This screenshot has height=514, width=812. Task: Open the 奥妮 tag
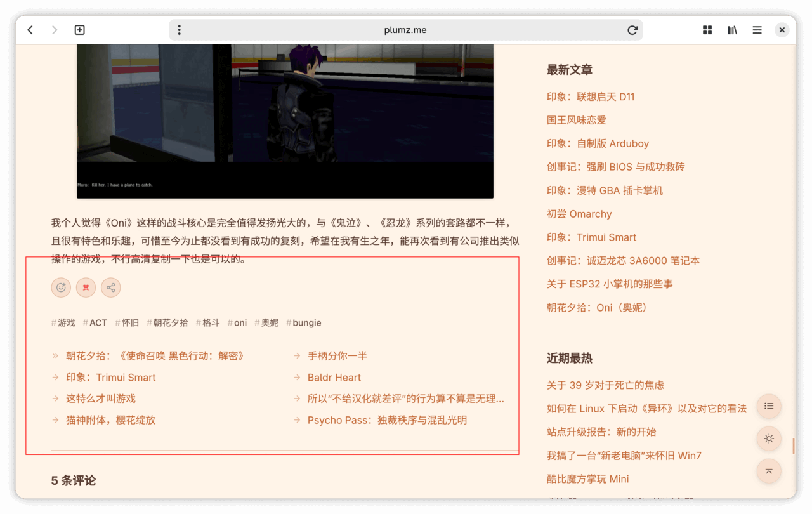tap(266, 322)
